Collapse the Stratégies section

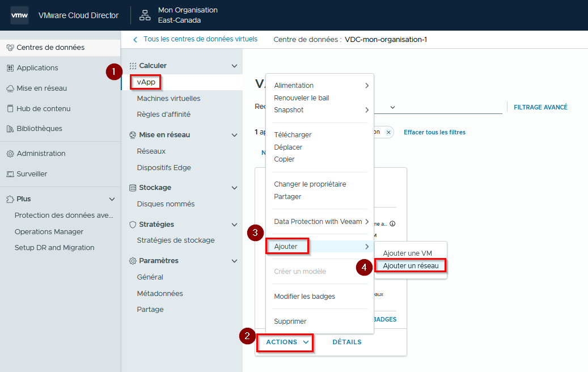point(234,225)
